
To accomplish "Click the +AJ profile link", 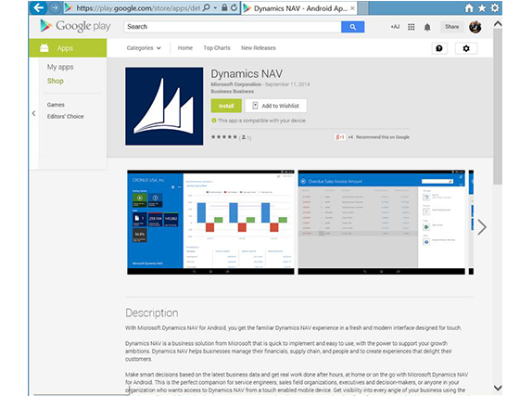I will tap(395, 27).
